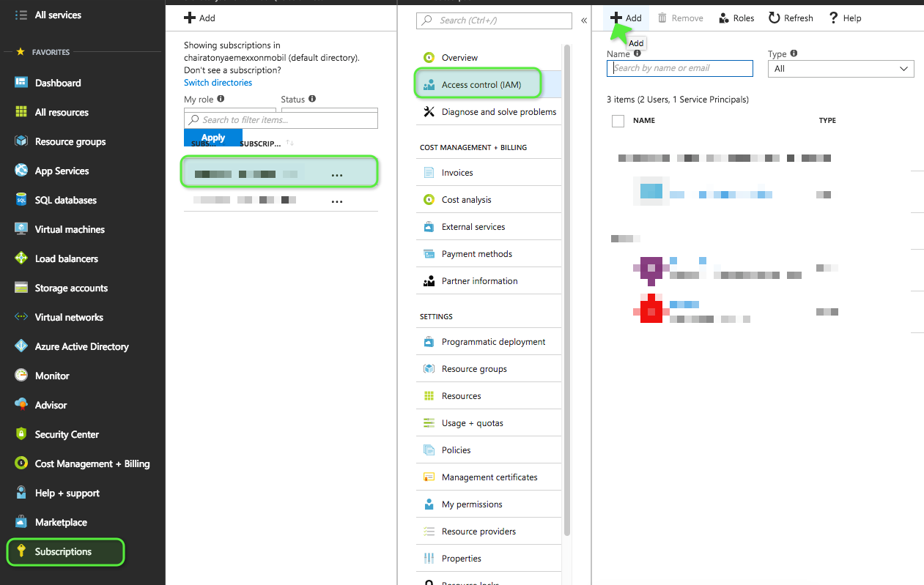Click Cost Management + Billing icon
924x585 pixels.
coord(21,463)
